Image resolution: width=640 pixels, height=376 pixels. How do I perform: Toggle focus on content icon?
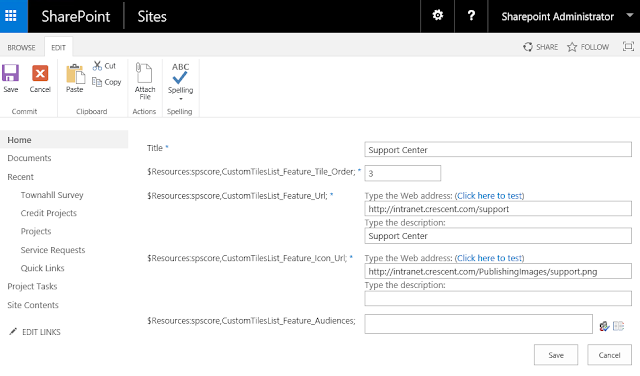pos(628,46)
